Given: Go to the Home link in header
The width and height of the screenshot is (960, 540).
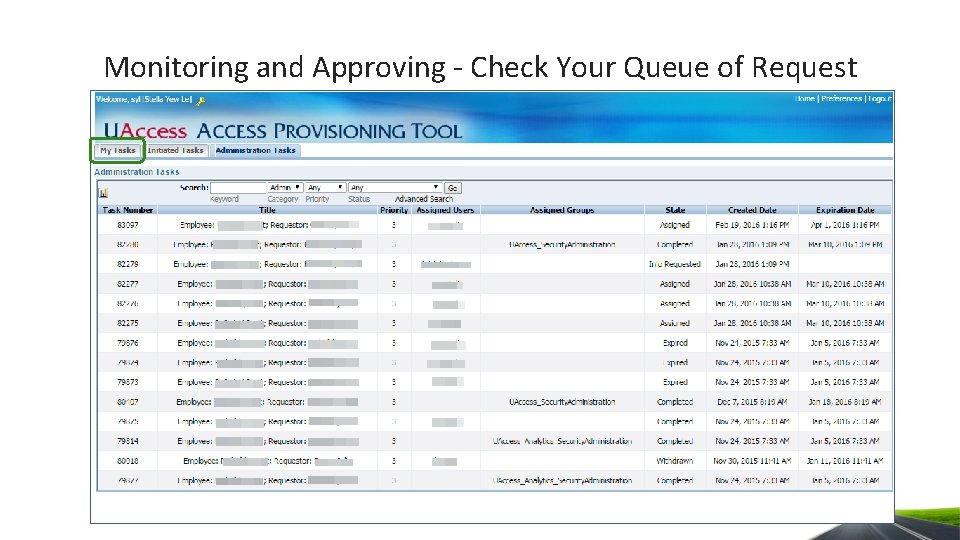Looking at the screenshot, I should tap(805, 99).
